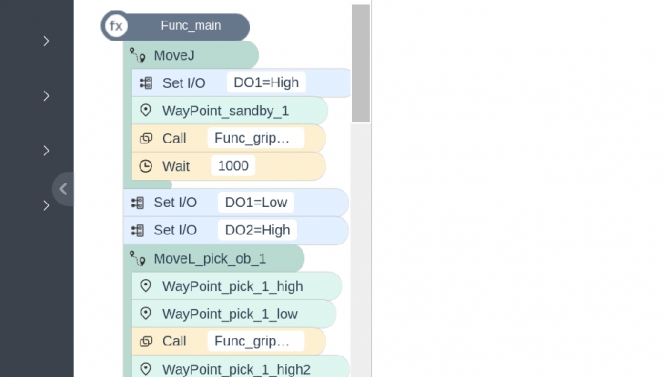Click the WayPoint_sandby_1 location pin icon
The width and height of the screenshot is (670, 377).
coord(146,110)
